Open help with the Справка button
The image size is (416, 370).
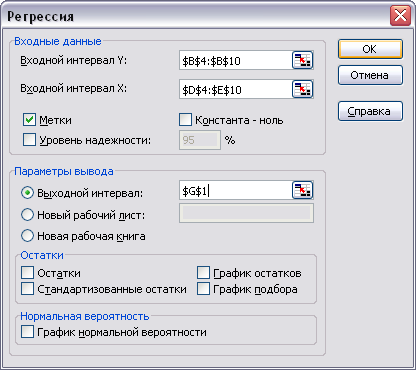coord(370,111)
